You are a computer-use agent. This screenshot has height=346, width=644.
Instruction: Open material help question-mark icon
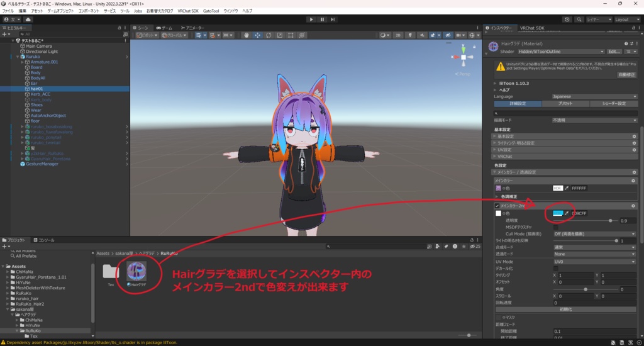(x=626, y=43)
